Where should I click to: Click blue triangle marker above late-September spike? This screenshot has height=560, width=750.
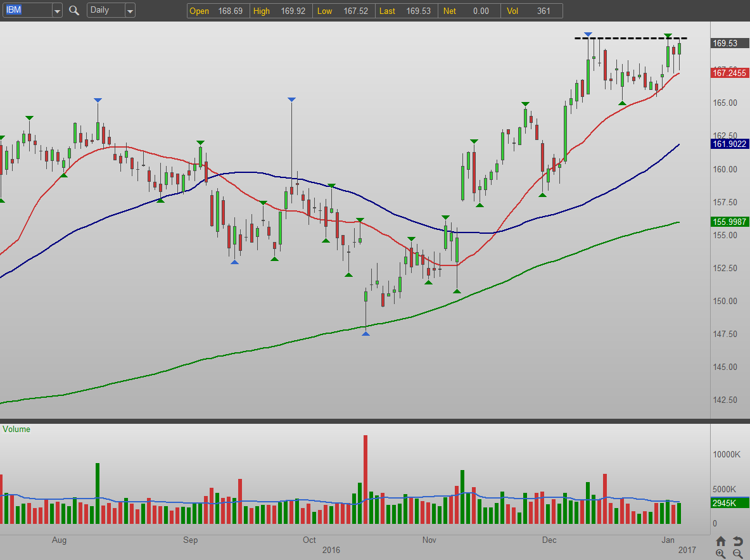point(291,100)
